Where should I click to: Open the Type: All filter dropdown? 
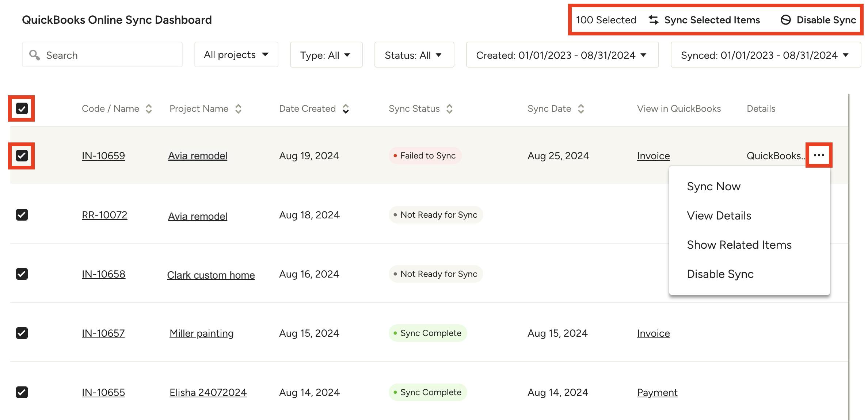pos(326,54)
